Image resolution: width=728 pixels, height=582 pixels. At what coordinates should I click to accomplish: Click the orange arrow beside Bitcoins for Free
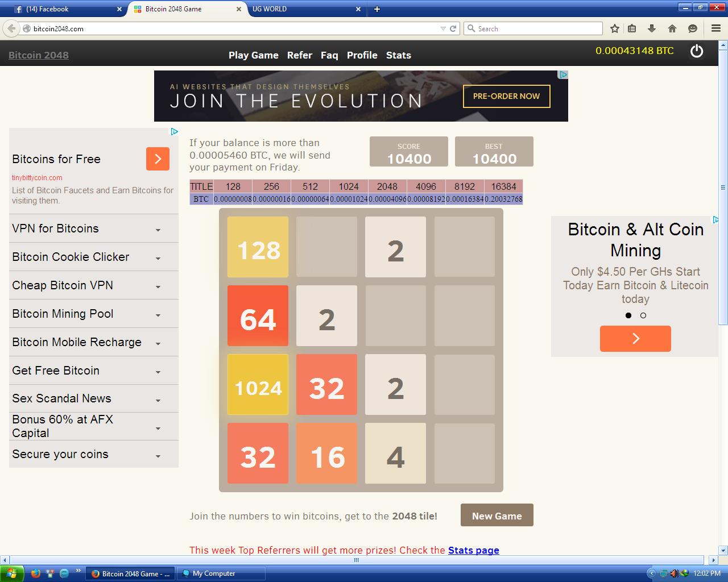click(x=158, y=159)
